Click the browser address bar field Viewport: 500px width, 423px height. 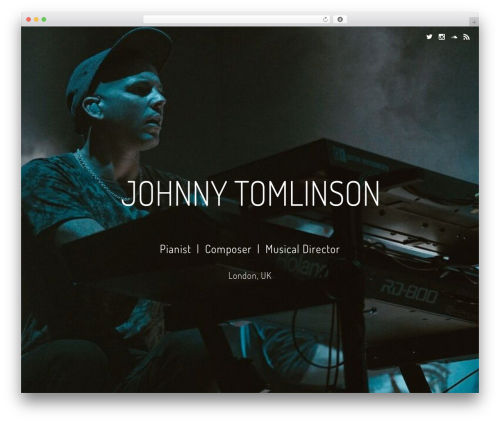(237, 19)
